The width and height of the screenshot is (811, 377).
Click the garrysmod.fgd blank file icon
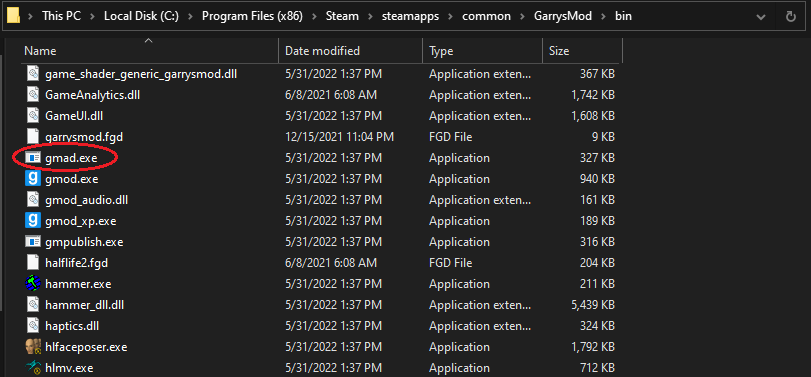[33, 137]
